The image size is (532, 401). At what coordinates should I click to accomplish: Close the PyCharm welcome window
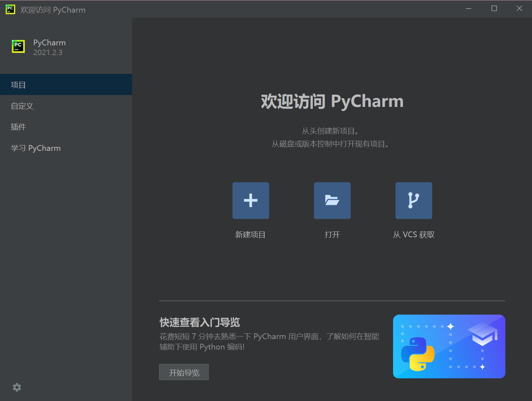[x=519, y=9]
